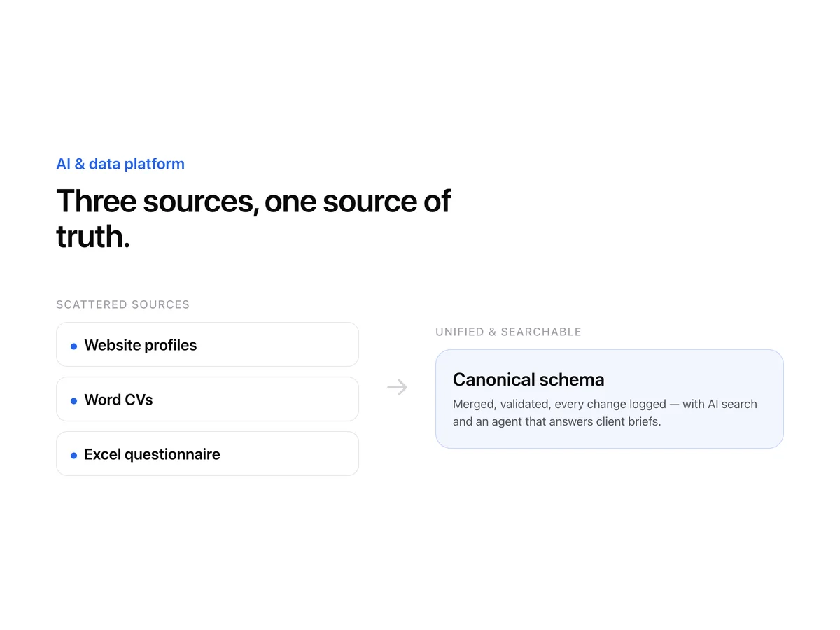Viewport: 840px width, 630px height.
Task: Click the 'Website profiles' text label
Action: tap(141, 345)
